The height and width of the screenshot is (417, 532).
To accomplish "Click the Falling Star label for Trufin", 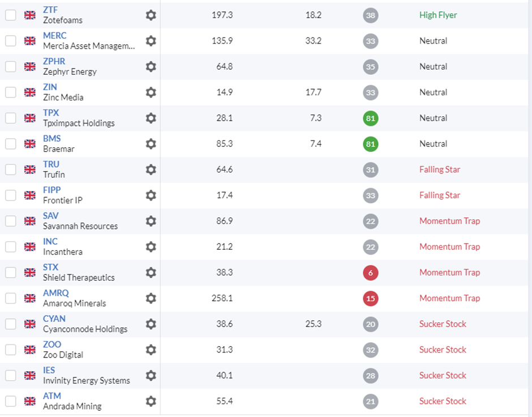I will tap(440, 169).
